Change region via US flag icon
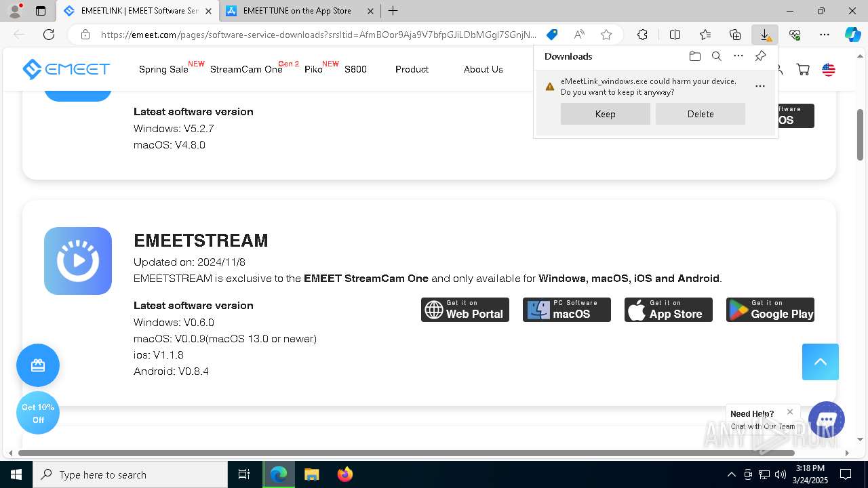Viewport: 868px width, 488px height. click(x=829, y=69)
